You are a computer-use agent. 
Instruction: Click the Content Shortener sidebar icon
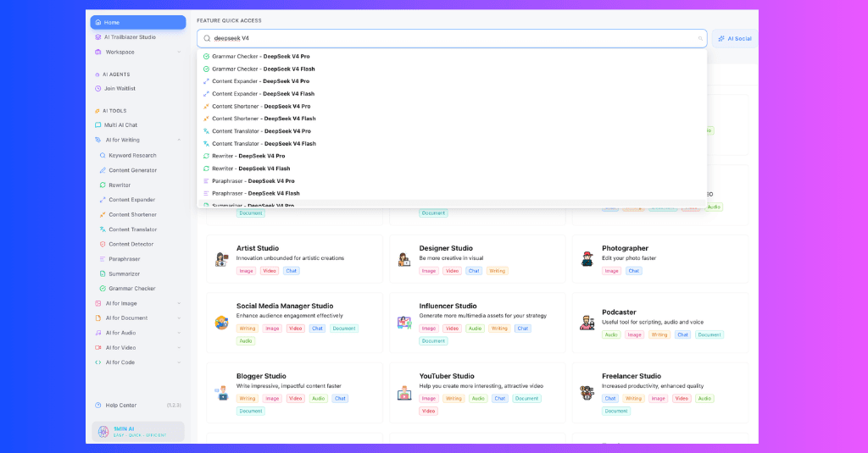coord(103,214)
